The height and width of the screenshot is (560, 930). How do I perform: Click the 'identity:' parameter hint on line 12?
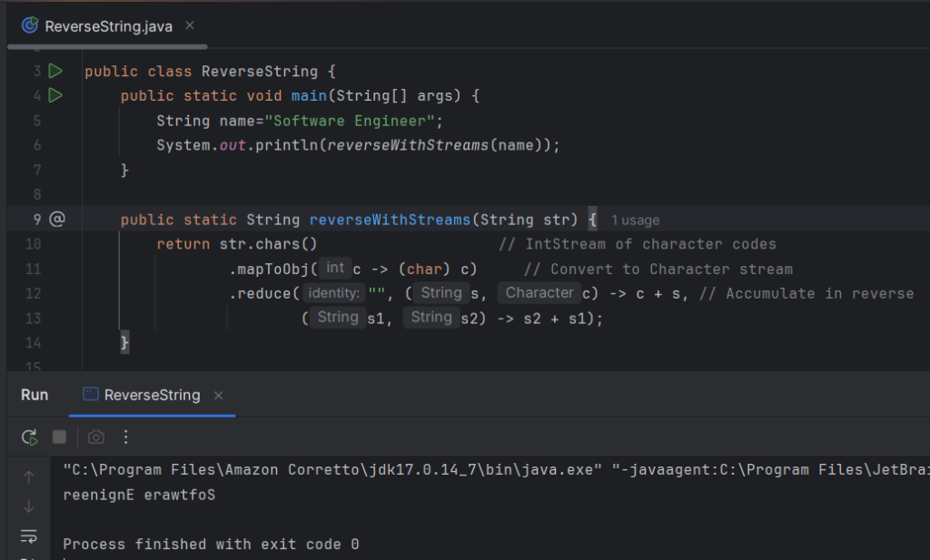[333, 293]
